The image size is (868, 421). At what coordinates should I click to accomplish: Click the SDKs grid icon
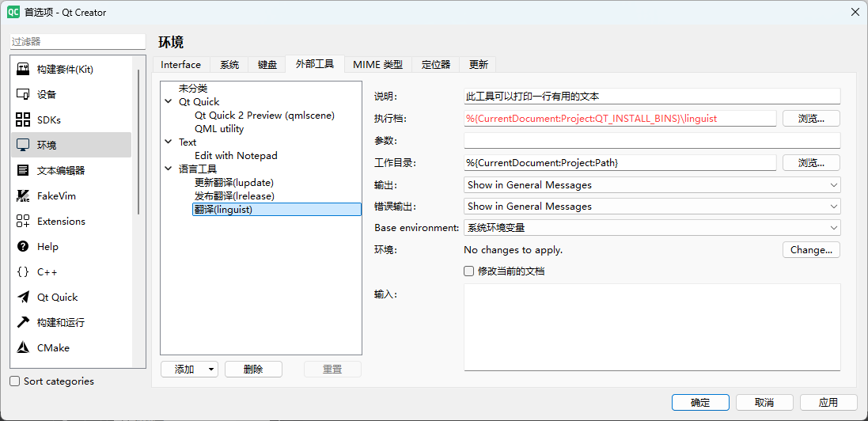coord(23,119)
